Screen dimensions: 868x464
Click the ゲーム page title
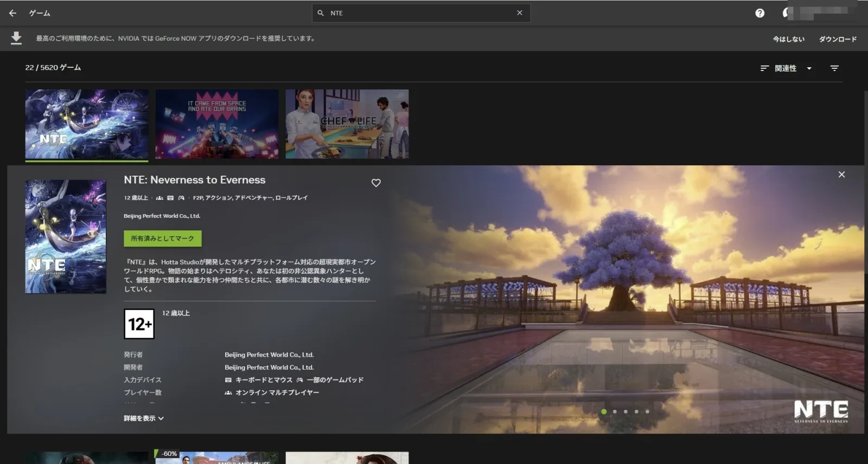40,13
